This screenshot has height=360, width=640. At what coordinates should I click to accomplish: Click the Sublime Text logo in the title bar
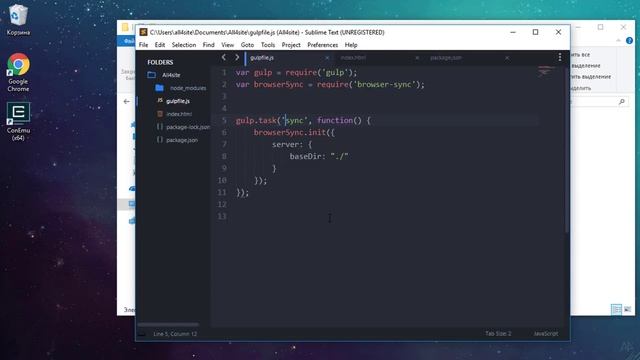(143, 32)
